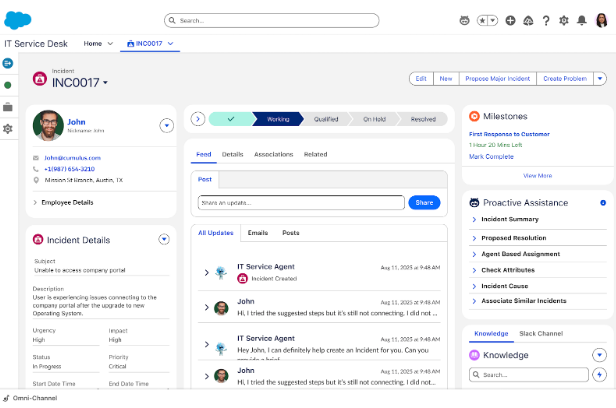
Task: Select the On Hold stage in path
Action: point(375,119)
